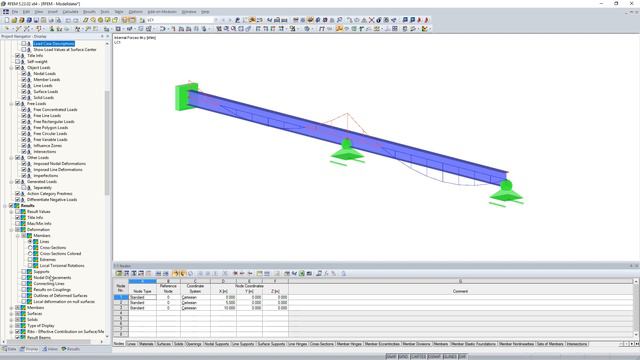Close the Project Navigator panel
The width and height of the screenshot is (640, 360).
(107, 36)
